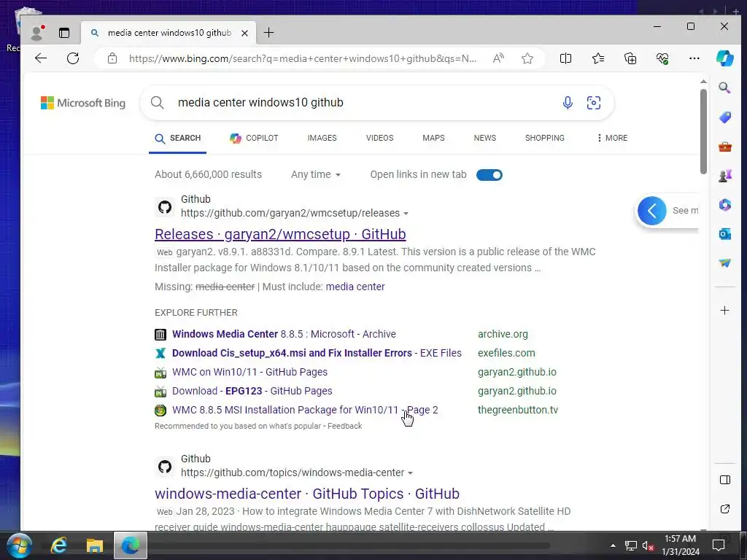Close the media center windows10 github tab

(x=244, y=33)
